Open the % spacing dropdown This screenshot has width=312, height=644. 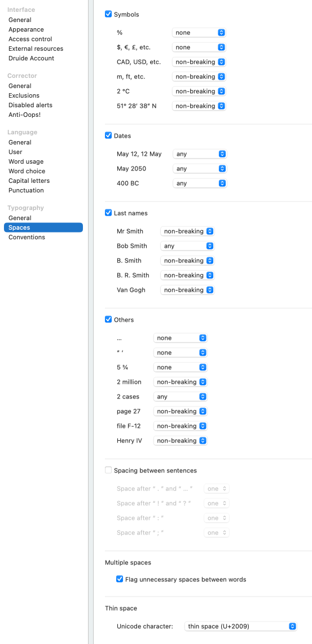point(199,32)
